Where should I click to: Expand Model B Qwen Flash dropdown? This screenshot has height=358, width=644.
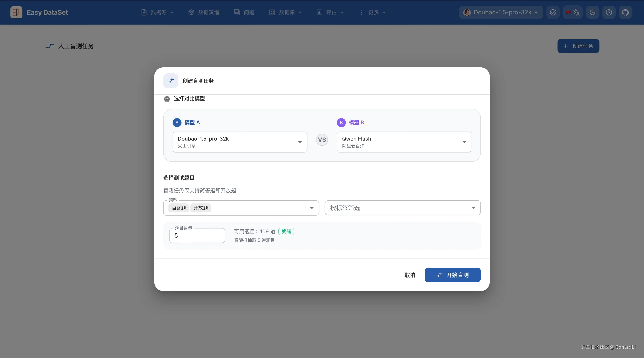pos(404,142)
